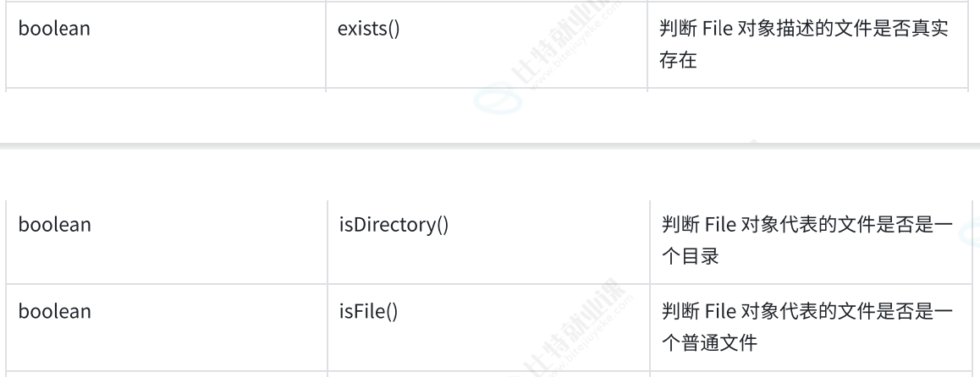Click the word File in isDirectory() description

tap(721, 225)
